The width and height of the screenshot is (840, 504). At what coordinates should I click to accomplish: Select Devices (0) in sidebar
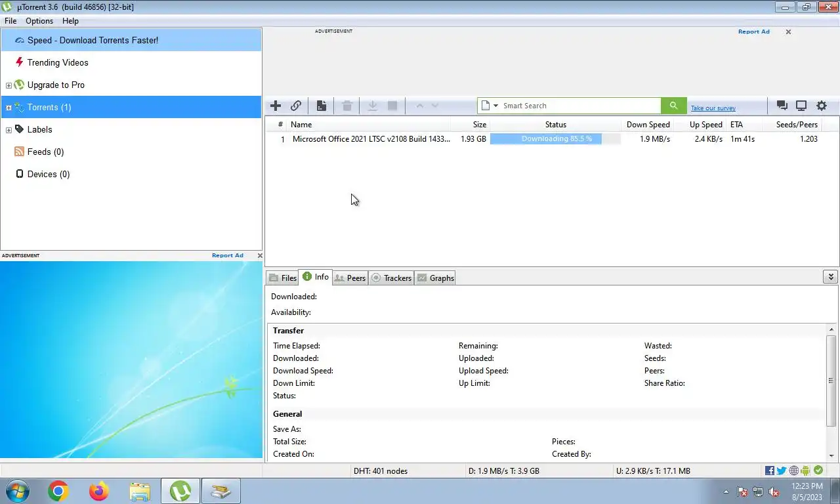pyautogui.click(x=131, y=174)
